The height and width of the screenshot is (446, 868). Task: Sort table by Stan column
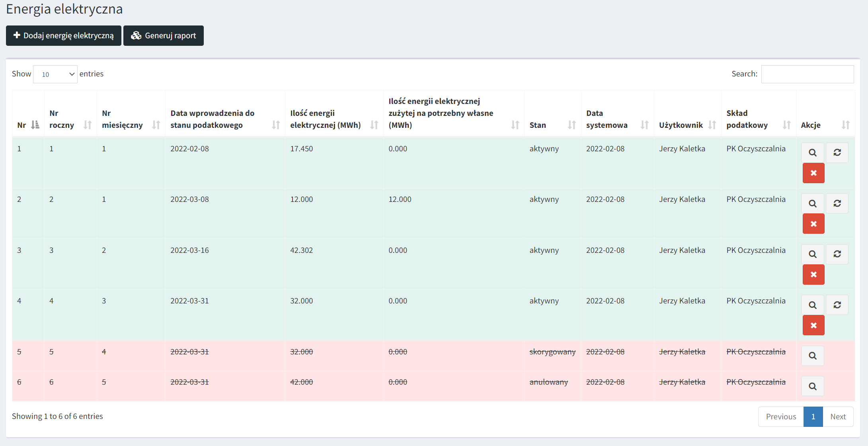tap(552, 125)
